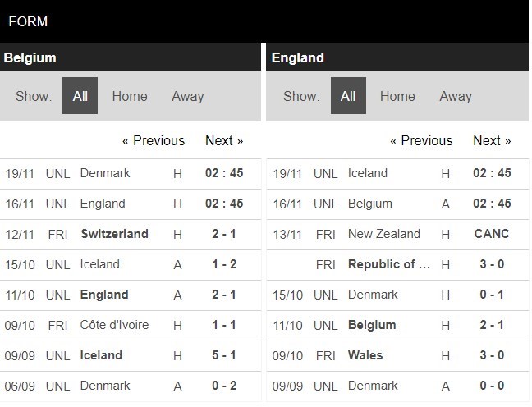Load Next England matches
Viewport: 532px width, 407px height.
492,140
